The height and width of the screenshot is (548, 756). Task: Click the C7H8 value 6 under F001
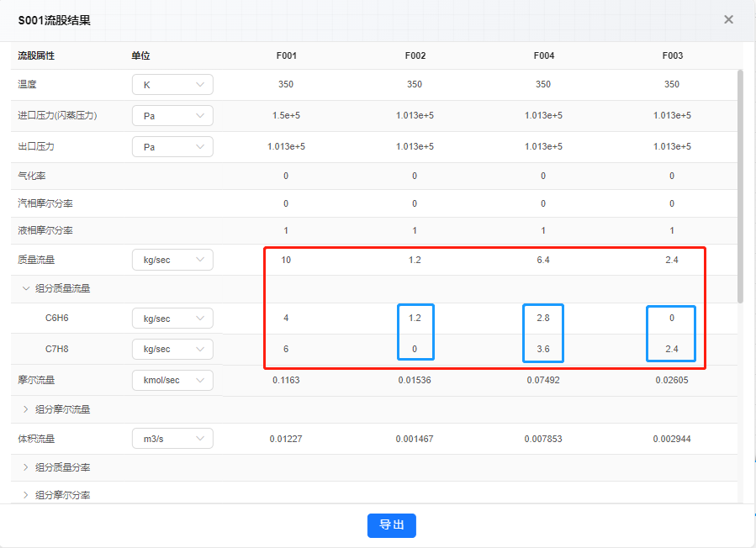click(286, 349)
